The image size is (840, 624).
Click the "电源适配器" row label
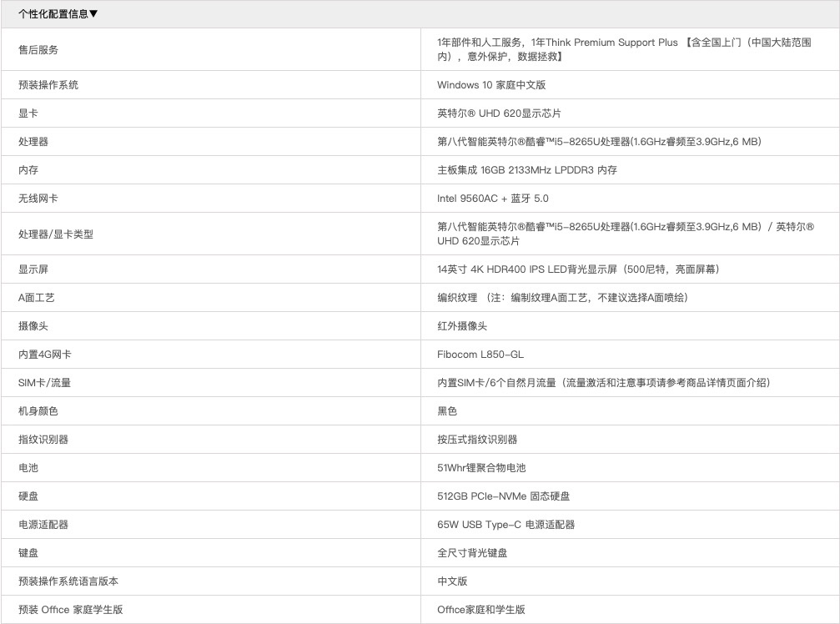[x=43, y=525]
